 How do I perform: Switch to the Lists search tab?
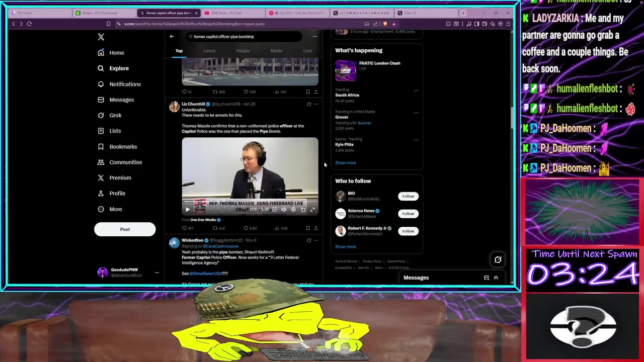pyautogui.click(x=307, y=51)
